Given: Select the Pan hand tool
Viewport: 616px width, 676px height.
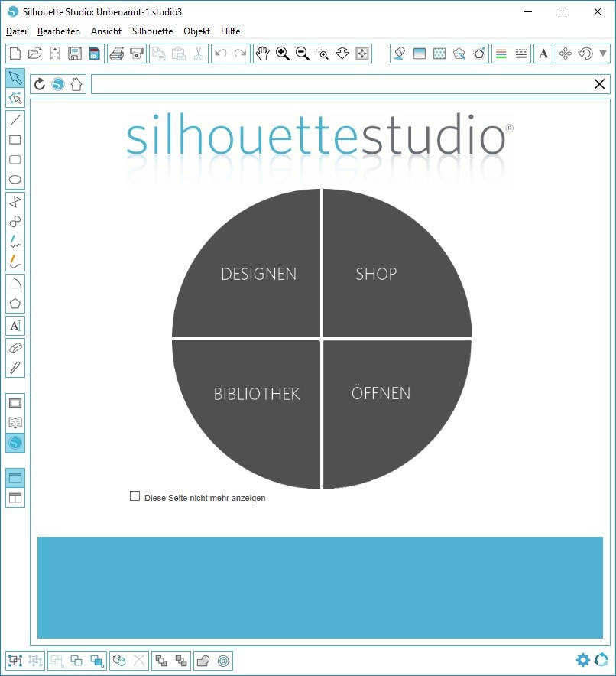Looking at the screenshot, I should click(x=263, y=54).
